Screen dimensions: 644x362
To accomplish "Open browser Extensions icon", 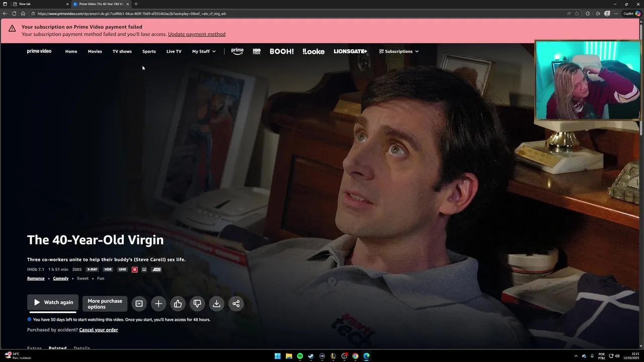I will point(588,14).
